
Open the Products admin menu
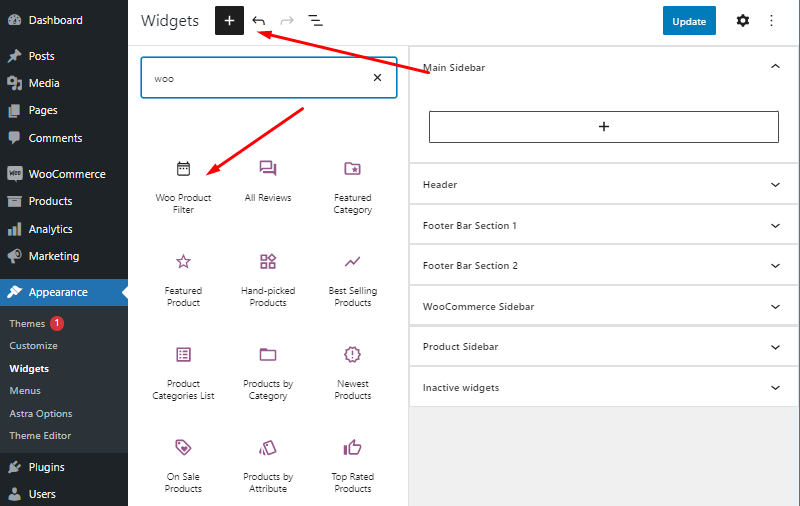pos(64,201)
